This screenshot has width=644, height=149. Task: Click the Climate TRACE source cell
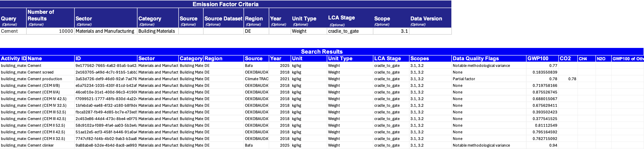pyautogui.click(x=256, y=79)
